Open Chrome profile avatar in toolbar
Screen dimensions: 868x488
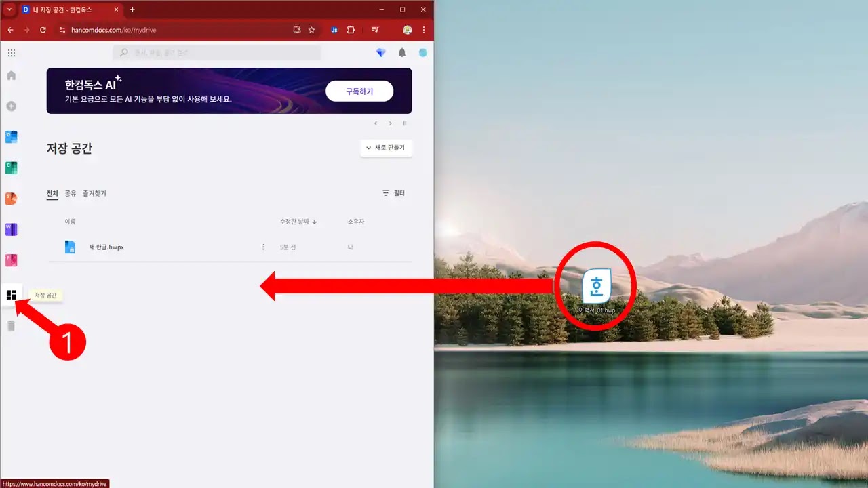[x=407, y=30]
